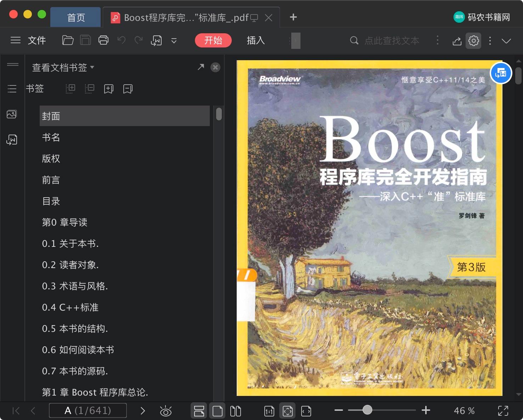Screen dimensions: 523x420
Task: Close the Boost PDF tab
Action: coord(269,18)
